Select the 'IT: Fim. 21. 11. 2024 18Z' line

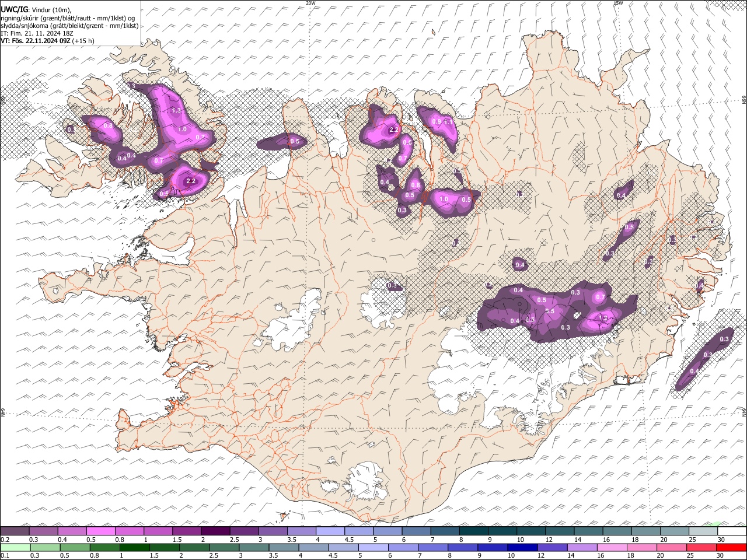click(x=36, y=33)
